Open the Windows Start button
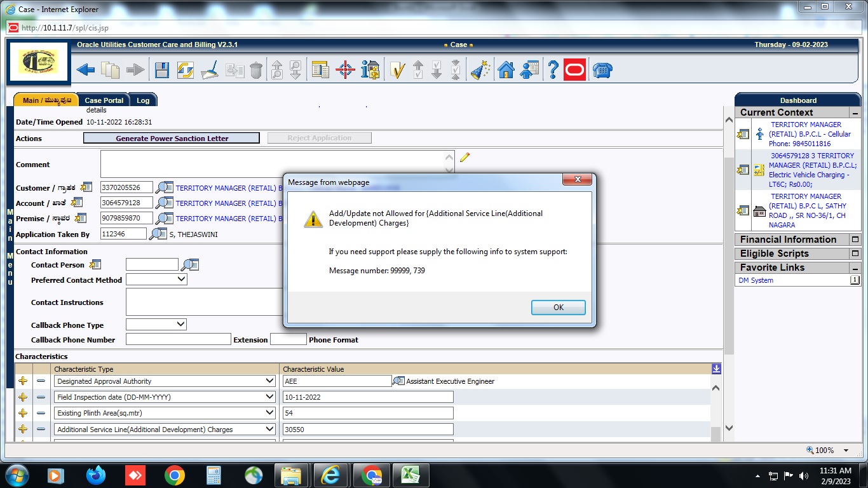 tap(16, 475)
